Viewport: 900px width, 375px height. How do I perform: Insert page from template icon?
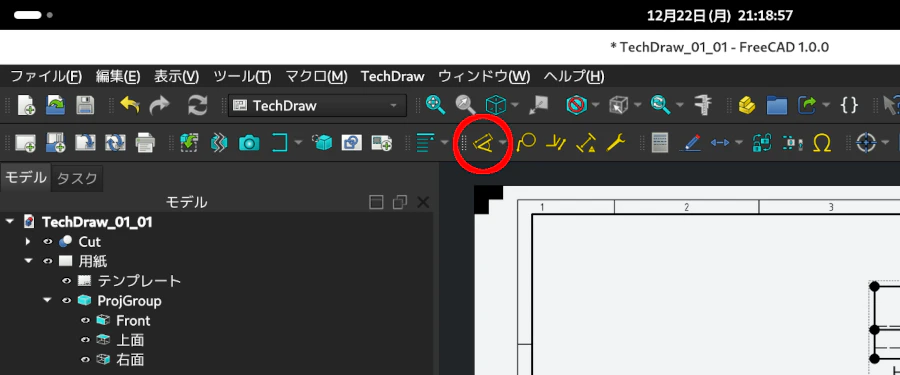(x=56, y=142)
